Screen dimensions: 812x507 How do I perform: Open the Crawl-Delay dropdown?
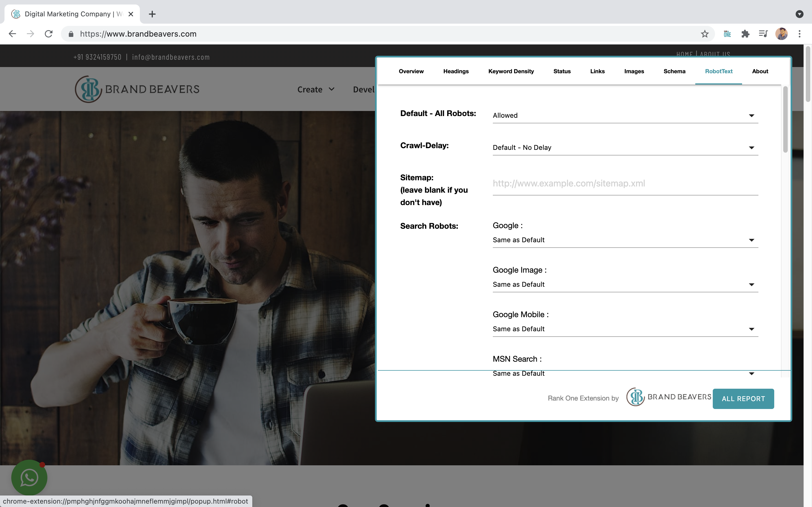pyautogui.click(x=625, y=148)
